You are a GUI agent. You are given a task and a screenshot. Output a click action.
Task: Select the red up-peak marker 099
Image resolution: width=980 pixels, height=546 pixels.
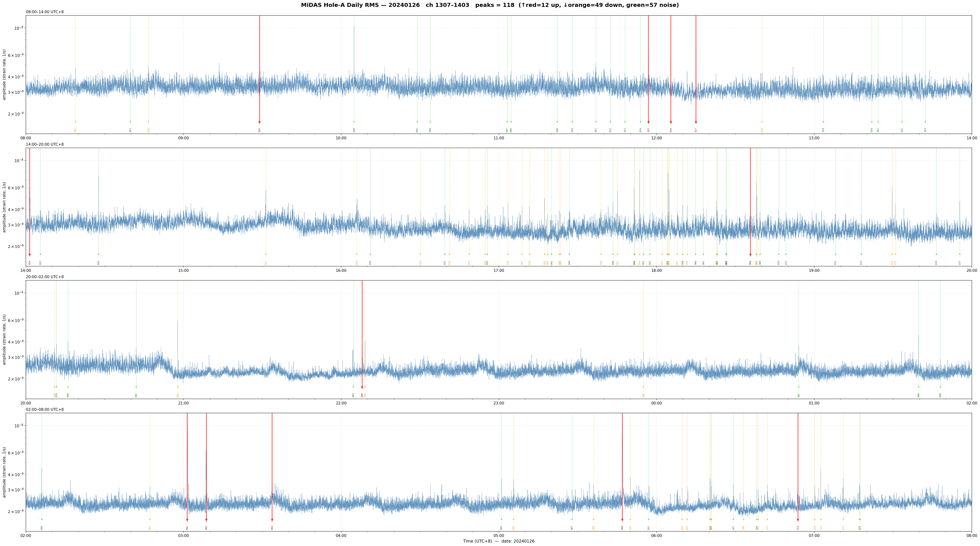click(622, 519)
